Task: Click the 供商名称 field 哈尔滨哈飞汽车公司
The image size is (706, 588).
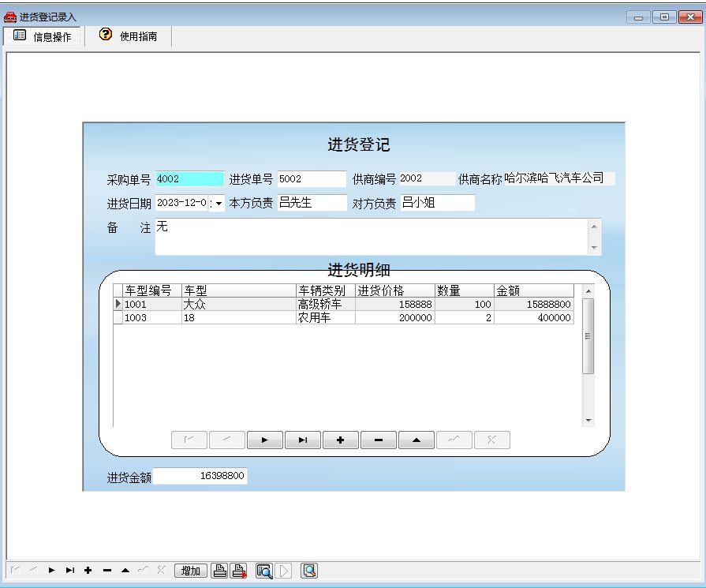Action: (558, 178)
